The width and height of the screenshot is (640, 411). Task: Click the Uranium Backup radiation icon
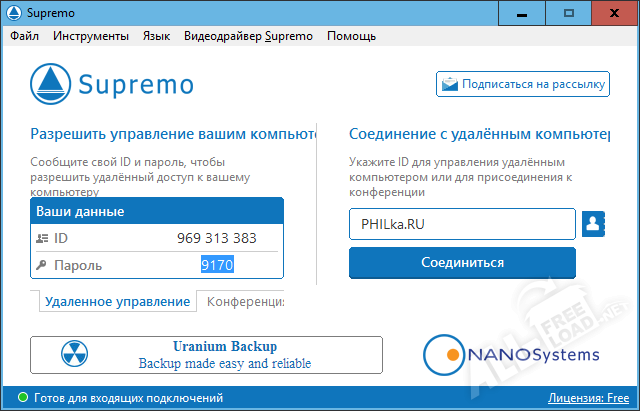pos(75,354)
